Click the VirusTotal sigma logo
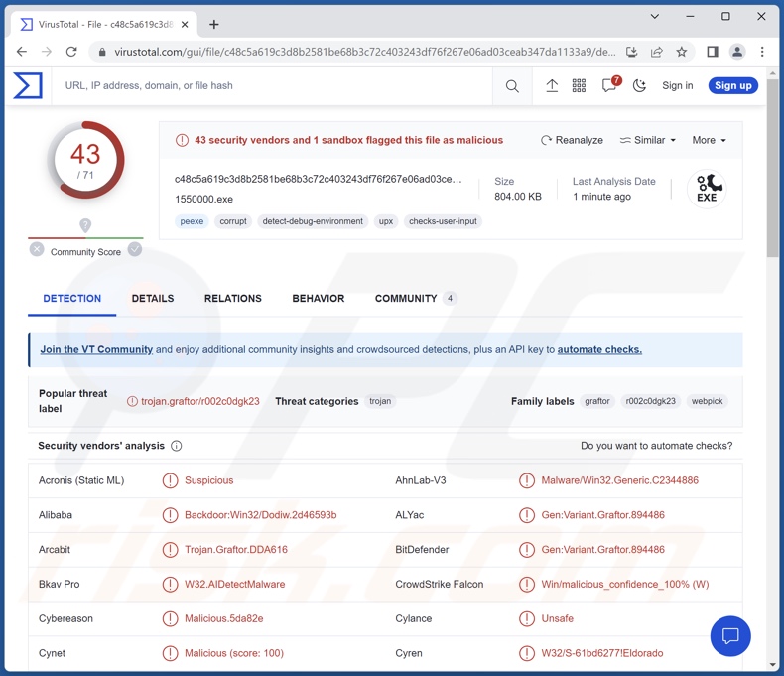Viewport: 784px width, 676px height. 28,85
